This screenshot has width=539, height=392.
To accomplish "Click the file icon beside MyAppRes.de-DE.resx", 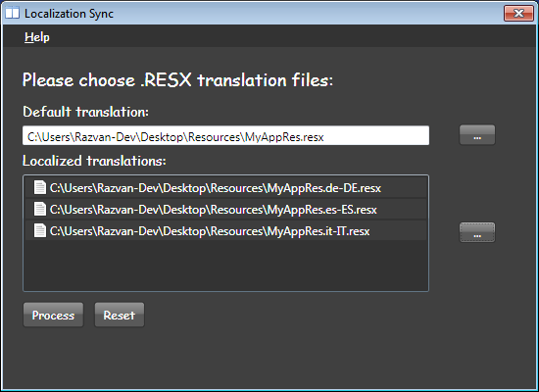I will [40, 188].
